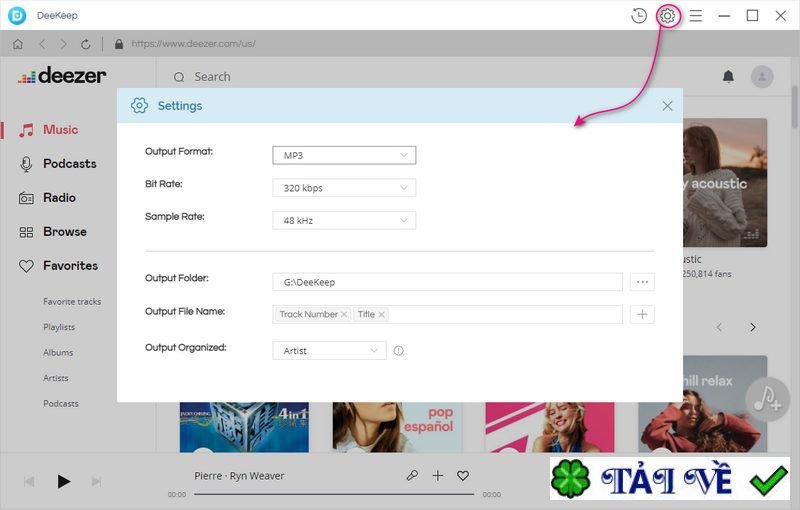Open the DeeKeep settings gear icon
The width and height of the screenshot is (800, 510).
pyautogui.click(x=667, y=16)
